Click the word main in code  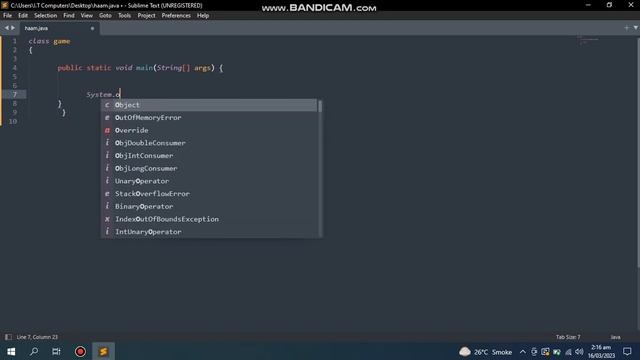144,68
